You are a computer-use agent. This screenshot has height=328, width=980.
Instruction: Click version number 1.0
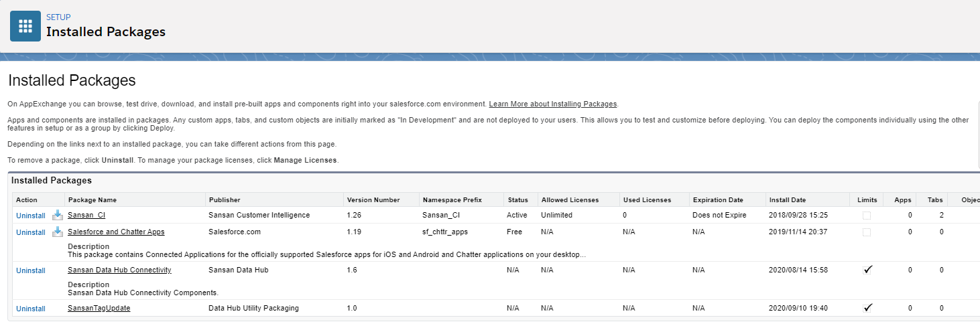click(353, 308)
